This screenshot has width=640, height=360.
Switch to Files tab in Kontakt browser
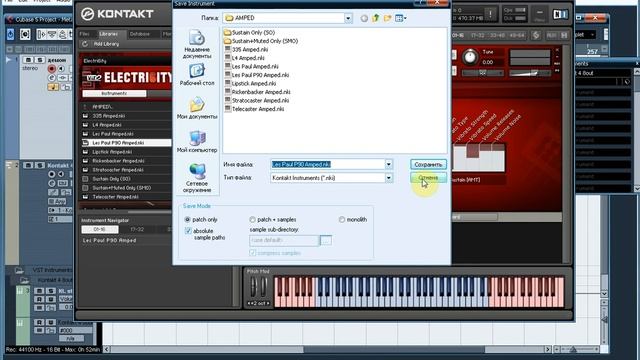pyautogui.click(x=85, y=34)
